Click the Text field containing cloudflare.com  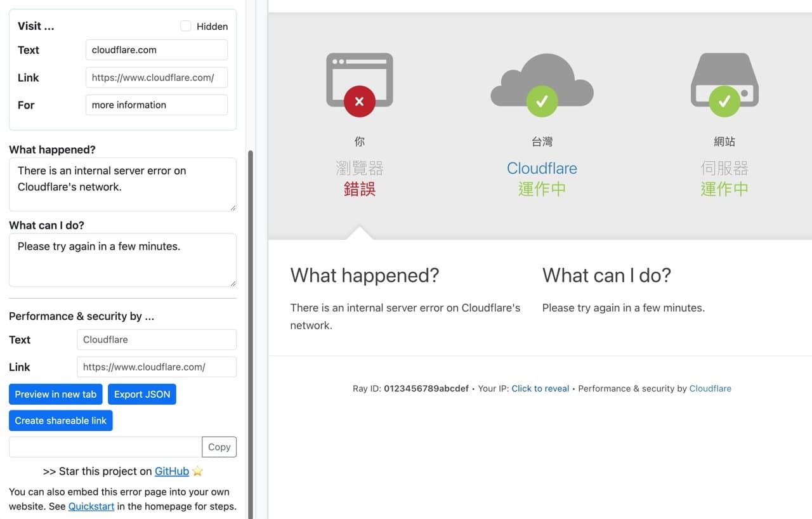tap(156, 49)
